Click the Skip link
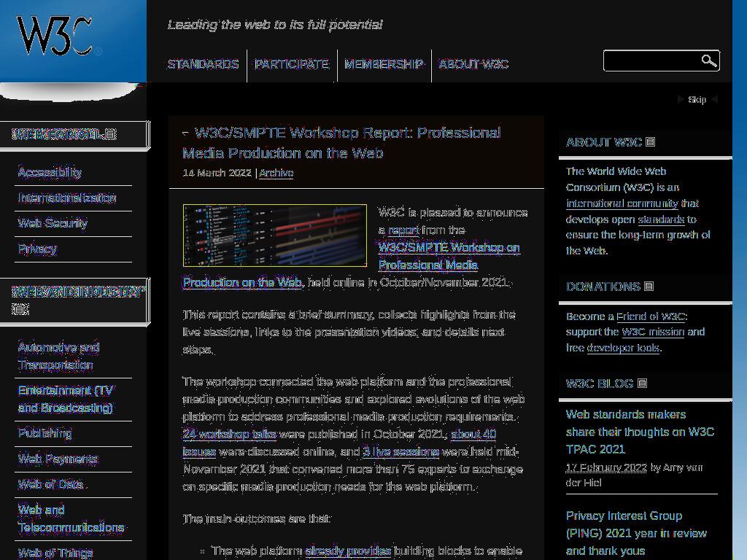This screenshot has height=560, width=747. tap(697, 99)
